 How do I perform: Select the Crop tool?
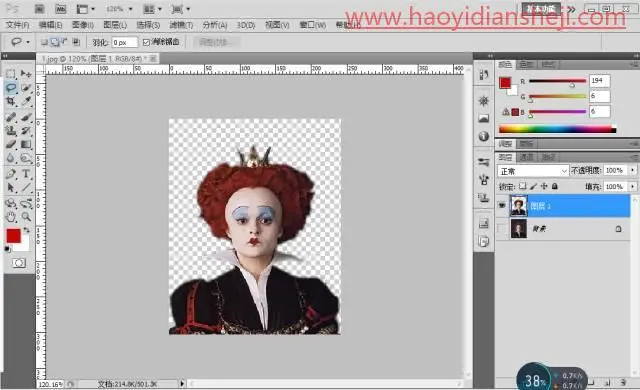pyautogui.click(x=11, y=101)
